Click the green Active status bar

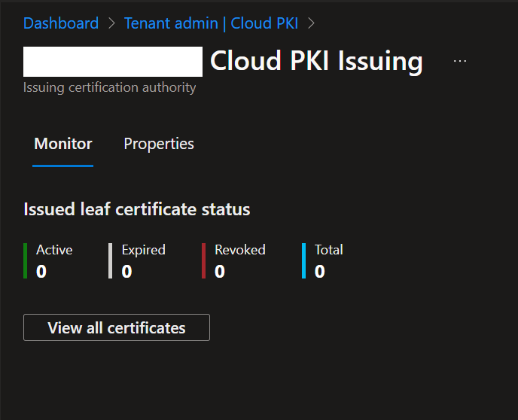[x=26, y=260]
